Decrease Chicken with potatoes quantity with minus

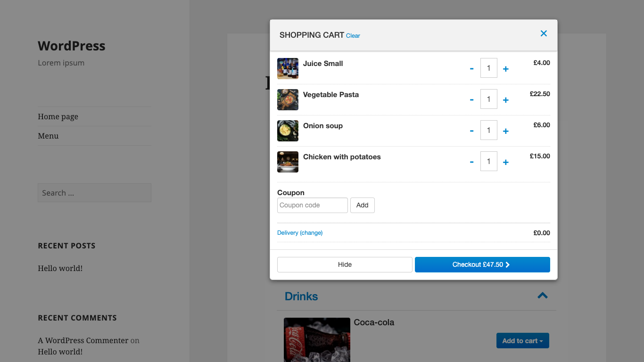click(x=471, y=162)
